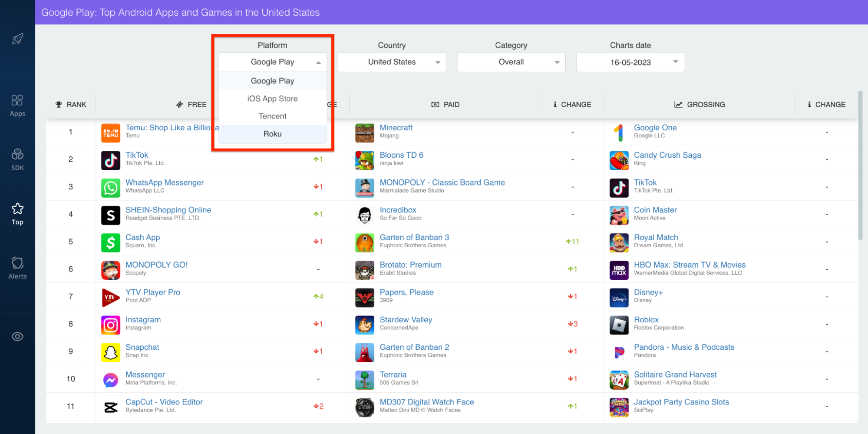
Task: Click the Bloons TD 6 icon
Action: click(x=365, y=160)
